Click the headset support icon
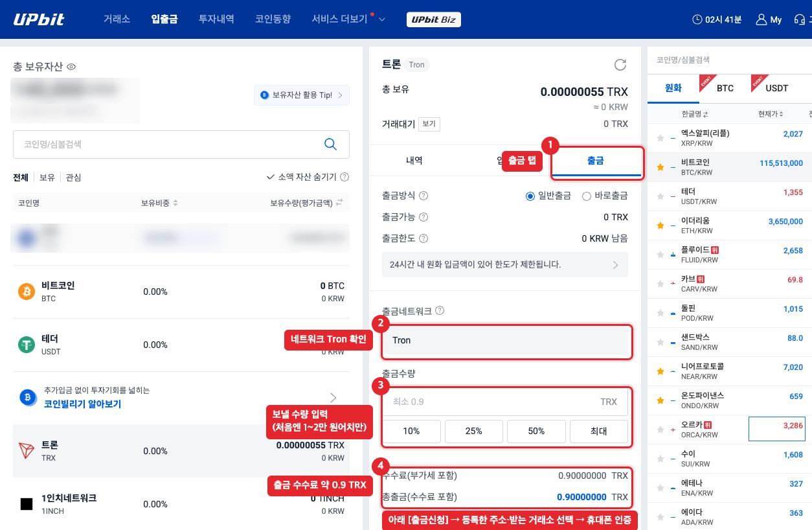The width and height of the screenshot is (812, 530). tap(799, 19)
